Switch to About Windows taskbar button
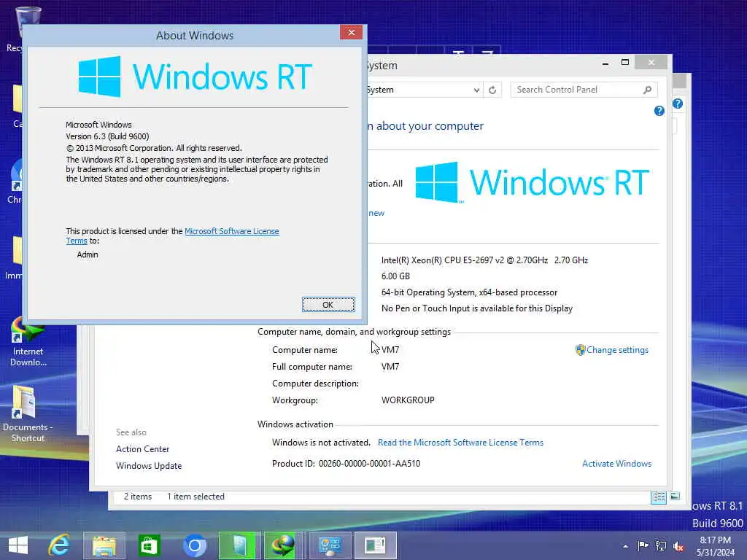 pyautogui.click(x=375, y=545)
